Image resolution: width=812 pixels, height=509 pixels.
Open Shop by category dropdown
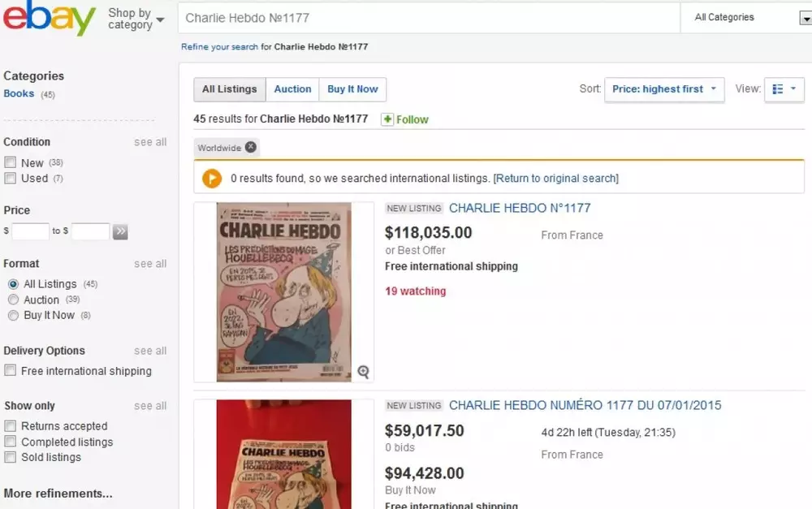click(136, 19)
